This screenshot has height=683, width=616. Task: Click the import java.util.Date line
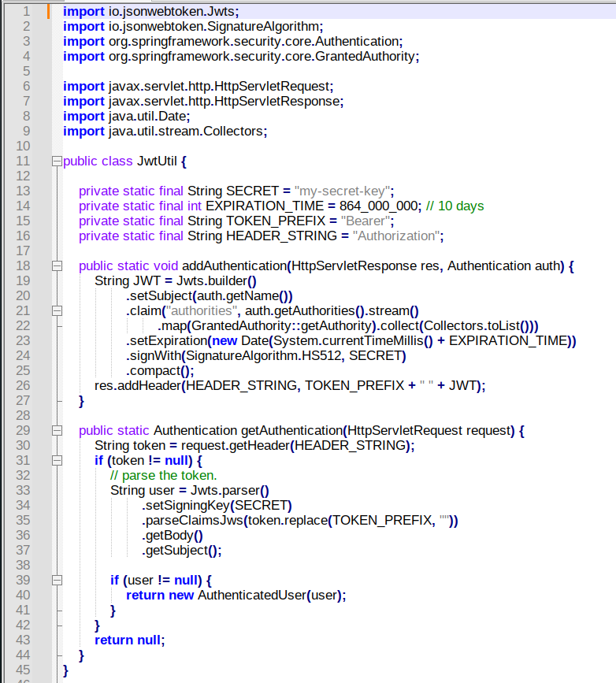[126, 117]
